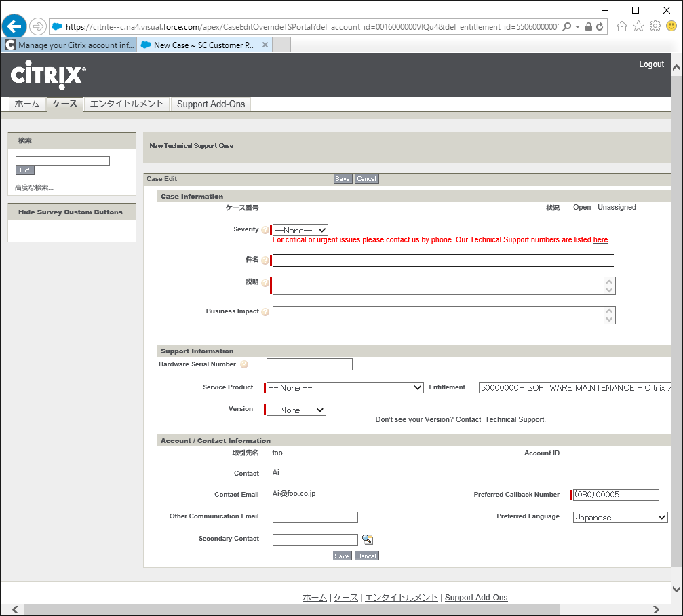
Task: Open the Support Add-Ons tab
Action: [210, 104]
